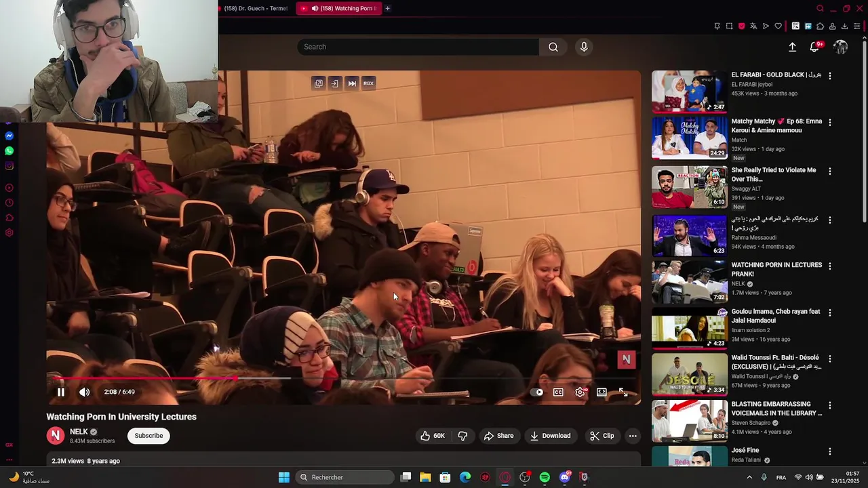Open the browser downloads icon

click(844, 26)
